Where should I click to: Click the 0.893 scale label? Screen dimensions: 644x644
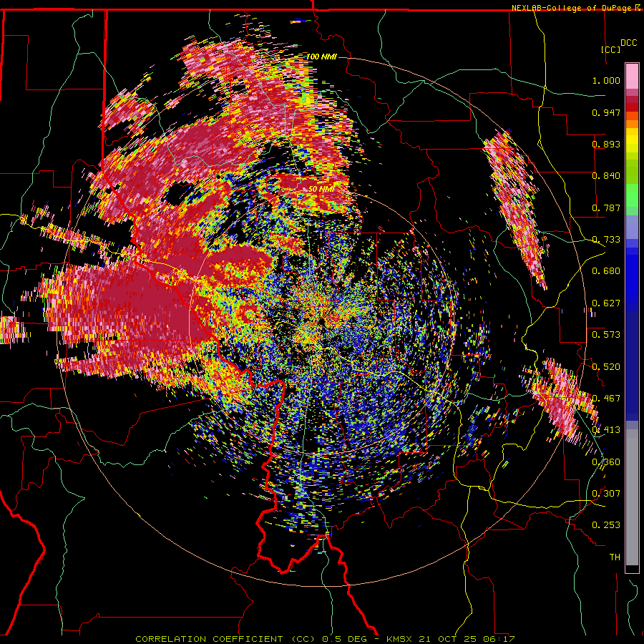click(x=606, y=144)
